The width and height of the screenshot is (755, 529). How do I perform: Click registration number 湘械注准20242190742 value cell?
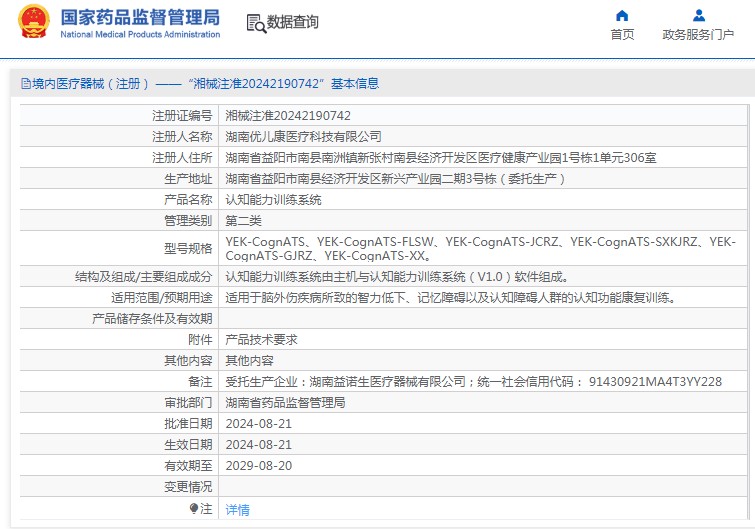288,116
